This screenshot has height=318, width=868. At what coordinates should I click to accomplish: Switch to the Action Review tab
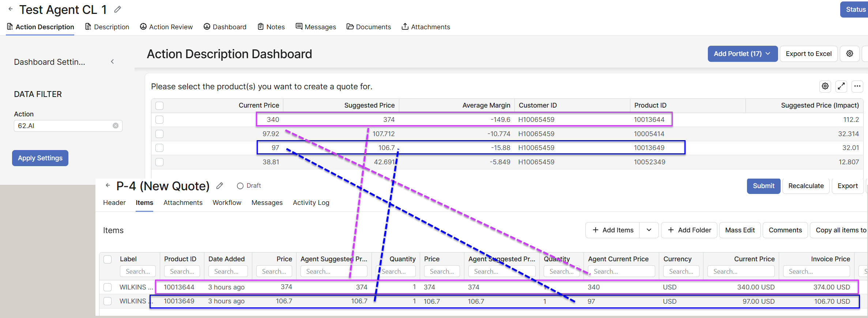pyautogui.click(x=166, y=27)
